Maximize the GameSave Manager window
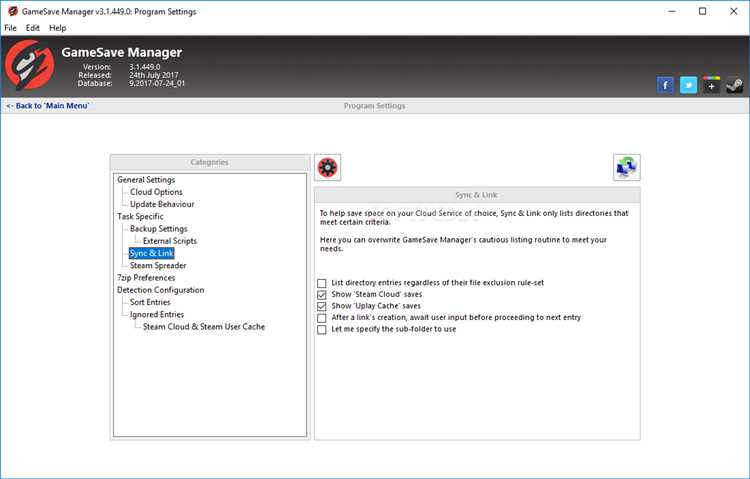The width and height of the screenshot is (750, 479). pos(702,11)
